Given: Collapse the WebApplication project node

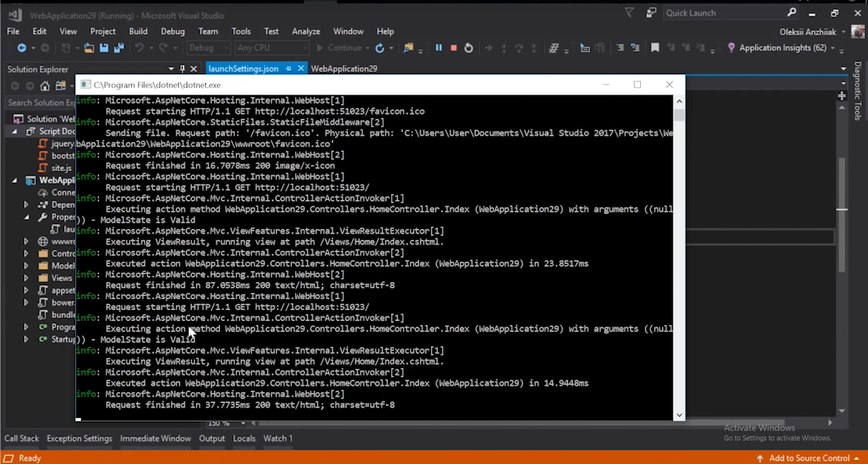Looking at the screenshot, I should (15, 180).
